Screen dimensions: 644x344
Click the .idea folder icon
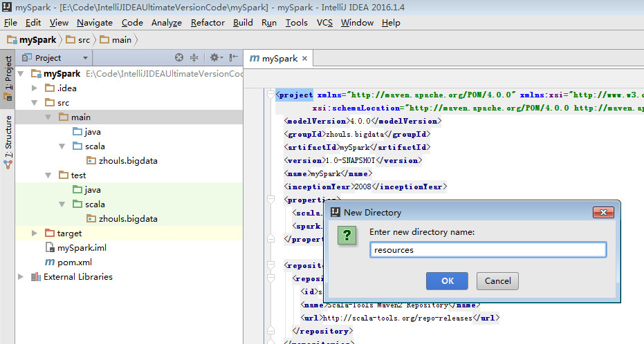click(x=50, y=88)
